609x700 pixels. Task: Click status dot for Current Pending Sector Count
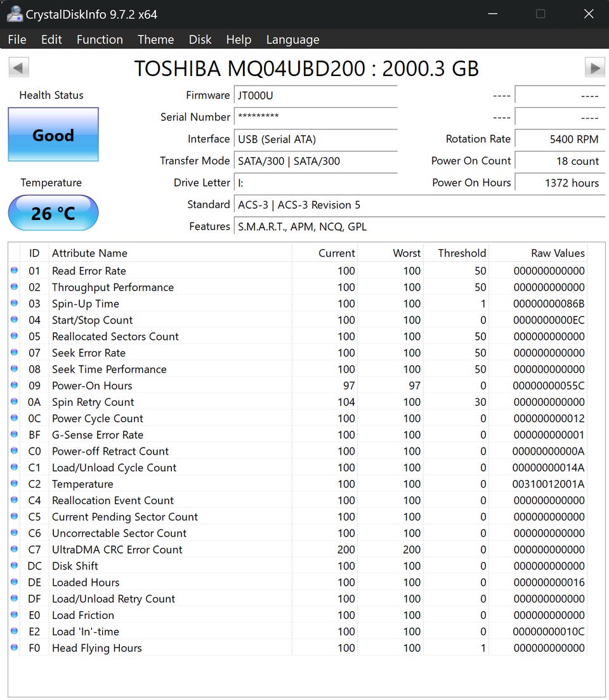pos(15,516)
